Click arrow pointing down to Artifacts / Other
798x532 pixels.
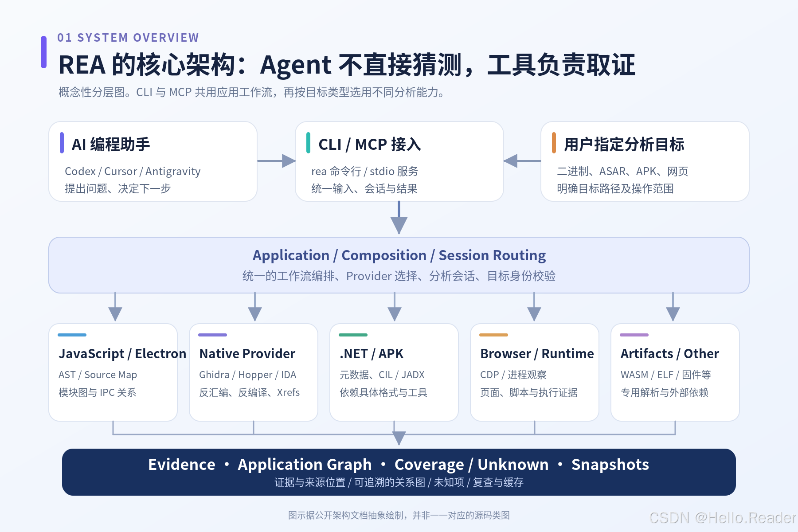673,307
